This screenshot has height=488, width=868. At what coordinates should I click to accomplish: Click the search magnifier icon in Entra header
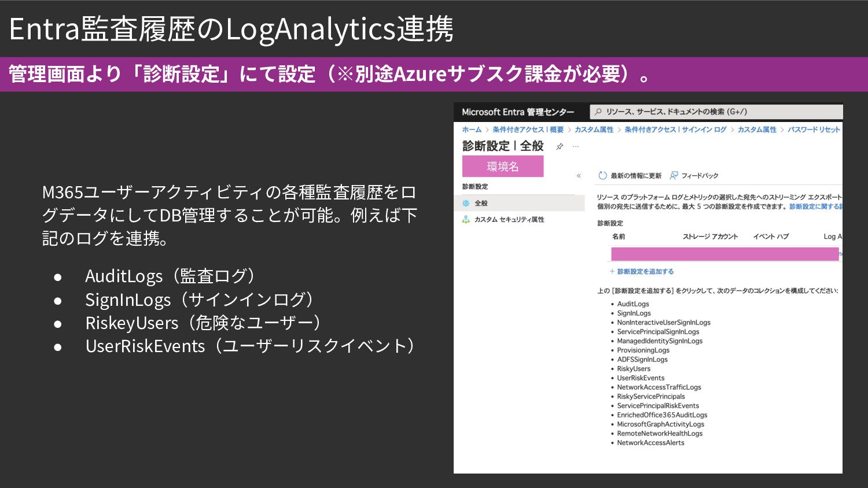click(x=598, y=112)
